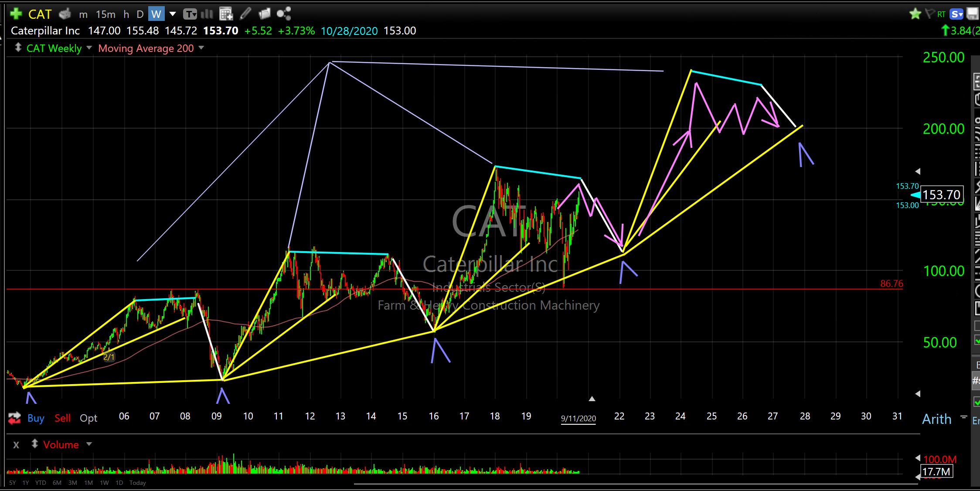
Task: Select the YTD time range
Action: [x=41, y=483]
